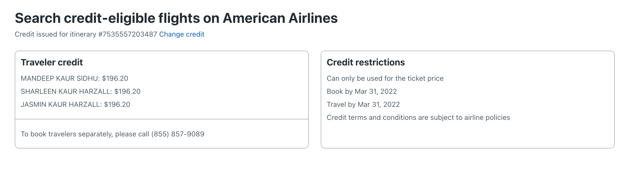Click Jasmin Kaur Harzall's $196.20 credit amount
The image size is (644, 172).
117,105
